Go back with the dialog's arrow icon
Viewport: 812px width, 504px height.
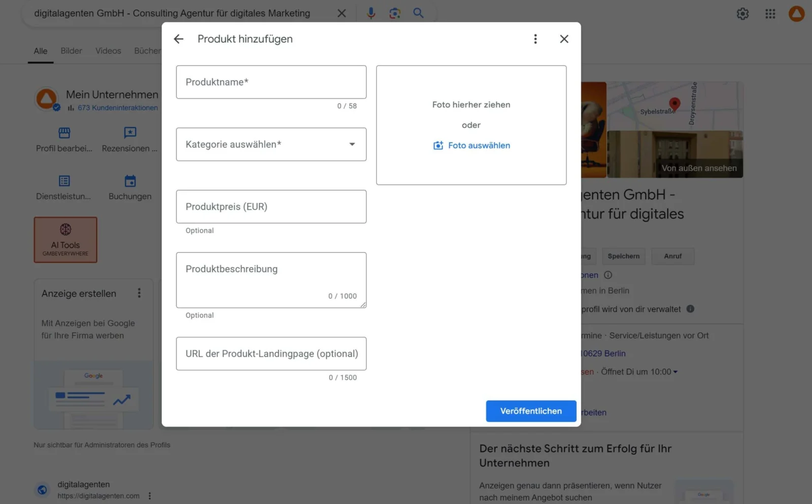(178, 39)
